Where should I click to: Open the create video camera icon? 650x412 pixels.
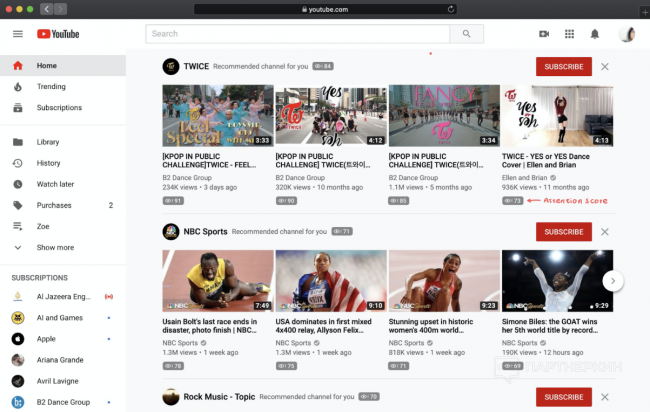(x=544, y=34)
